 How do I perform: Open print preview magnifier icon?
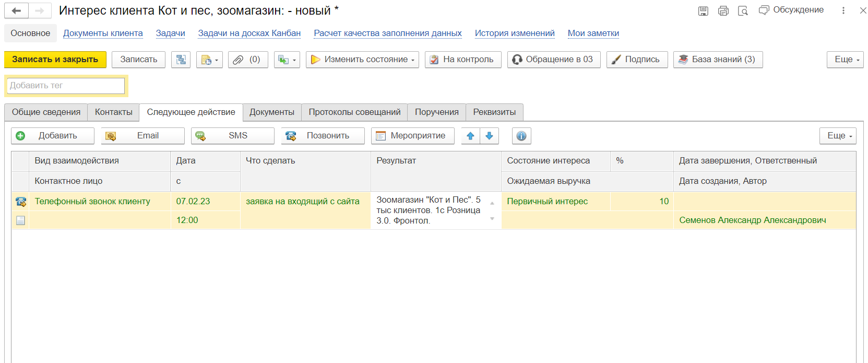click(743, 11)
